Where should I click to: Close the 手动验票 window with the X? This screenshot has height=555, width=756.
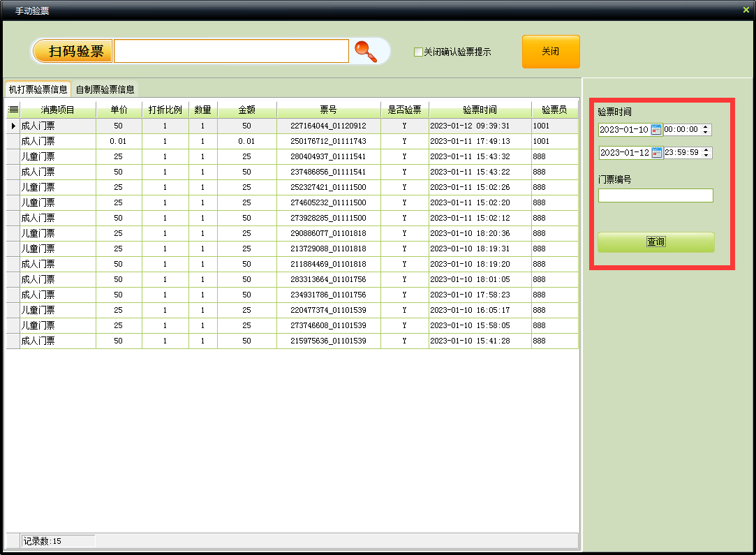pyautogui.click(x=746, y=10)
